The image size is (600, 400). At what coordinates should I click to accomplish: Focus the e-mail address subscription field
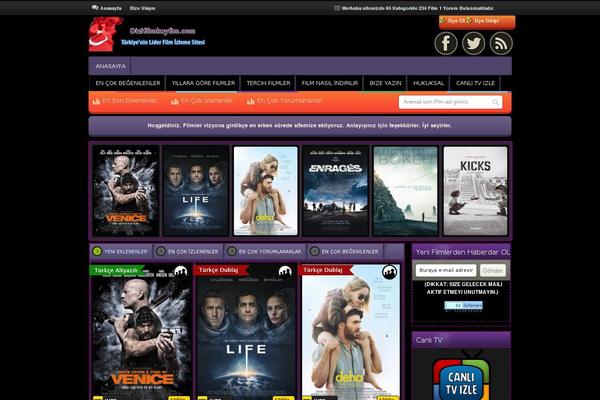click(x=446, y=270)
